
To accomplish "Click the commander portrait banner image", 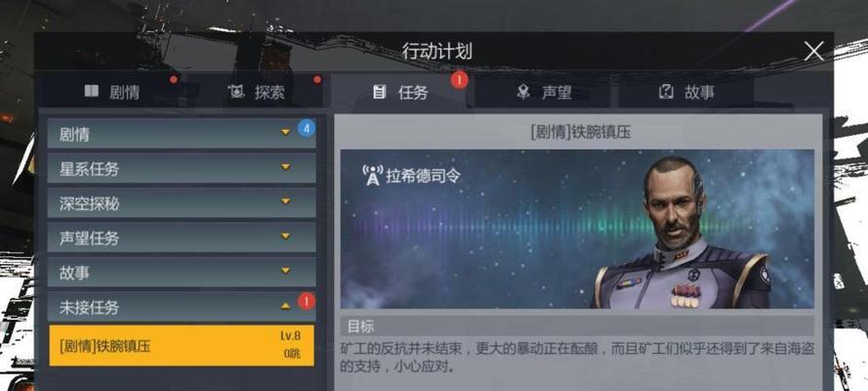I will 577,229.
